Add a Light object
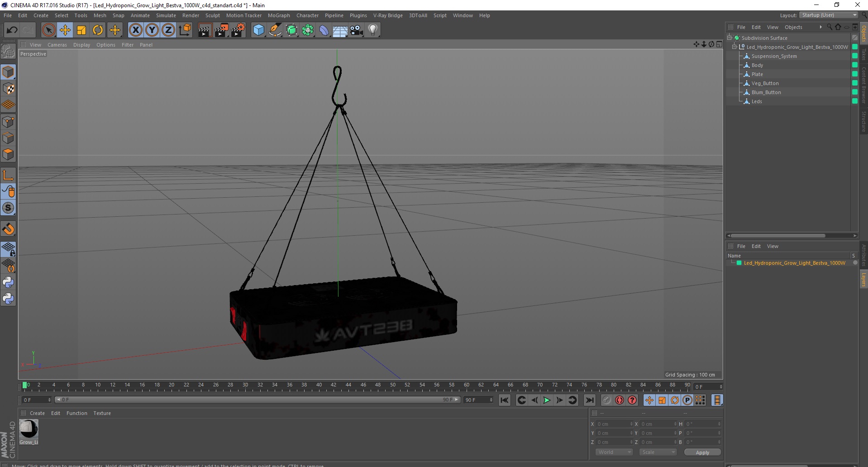The width and height of the screenshot is (868, 467). click(373, 30)
